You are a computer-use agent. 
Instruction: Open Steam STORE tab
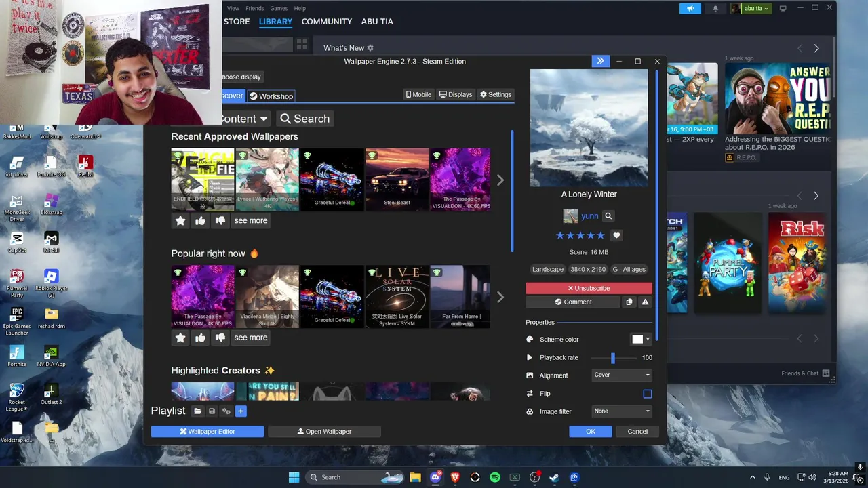coord(237,22)
